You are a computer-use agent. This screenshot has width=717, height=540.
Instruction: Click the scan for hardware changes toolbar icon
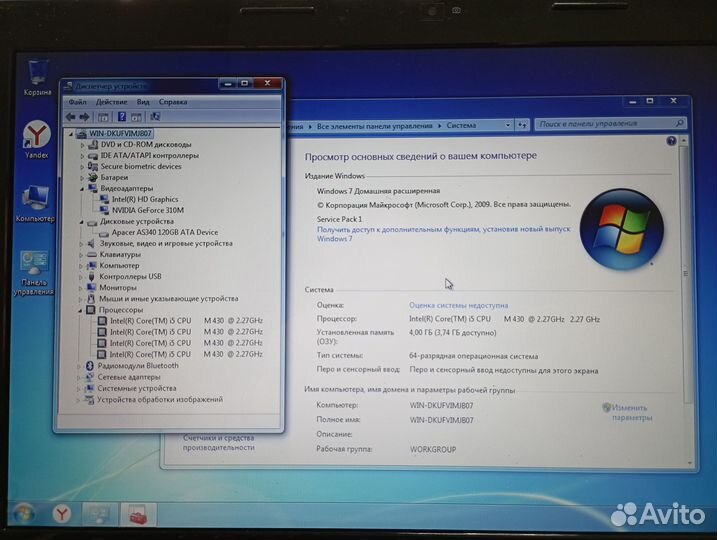tap(155, 117)
